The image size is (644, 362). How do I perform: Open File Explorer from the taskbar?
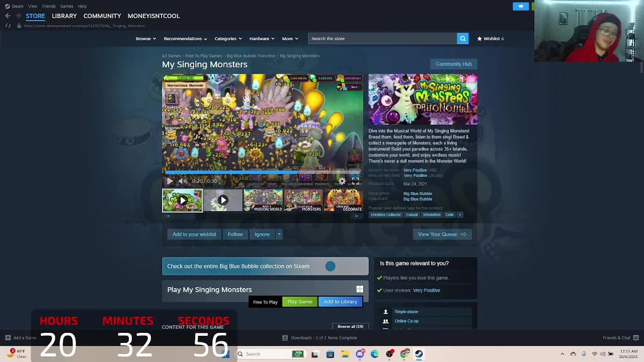click(345, 354)
